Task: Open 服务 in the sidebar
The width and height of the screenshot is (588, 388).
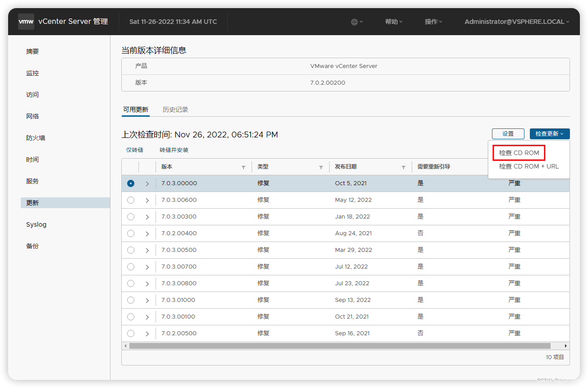Action: click(x=32, y=181)
